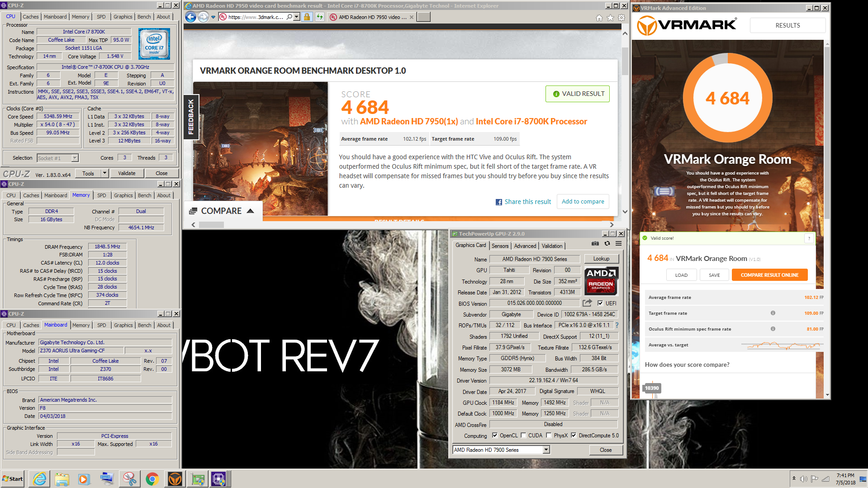The image size is (868, 488).
Task: Toggle the CUDA checkbox
Action: pos(523,435)
